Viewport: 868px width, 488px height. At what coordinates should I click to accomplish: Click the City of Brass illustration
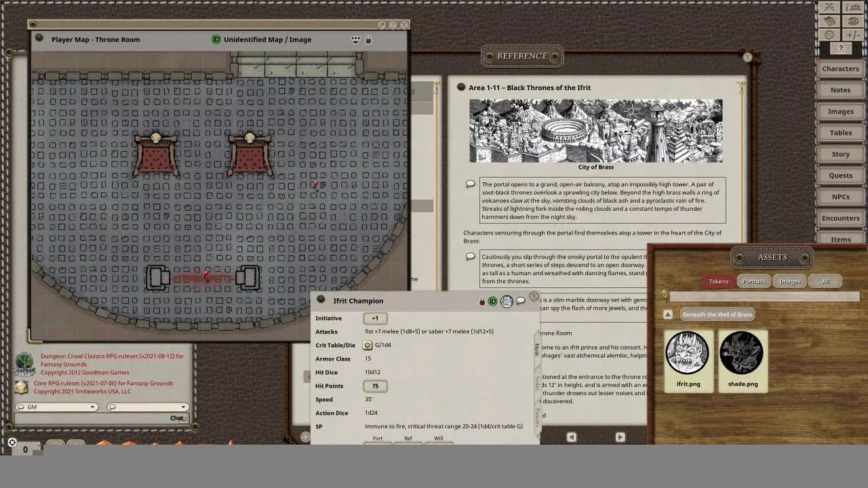[x=596, y=131]
